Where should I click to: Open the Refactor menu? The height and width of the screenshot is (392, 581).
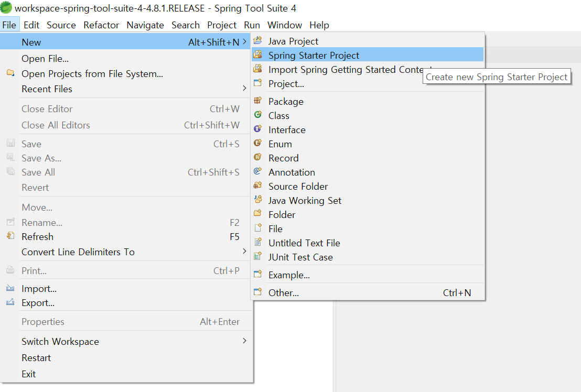[x=101, y=25]
